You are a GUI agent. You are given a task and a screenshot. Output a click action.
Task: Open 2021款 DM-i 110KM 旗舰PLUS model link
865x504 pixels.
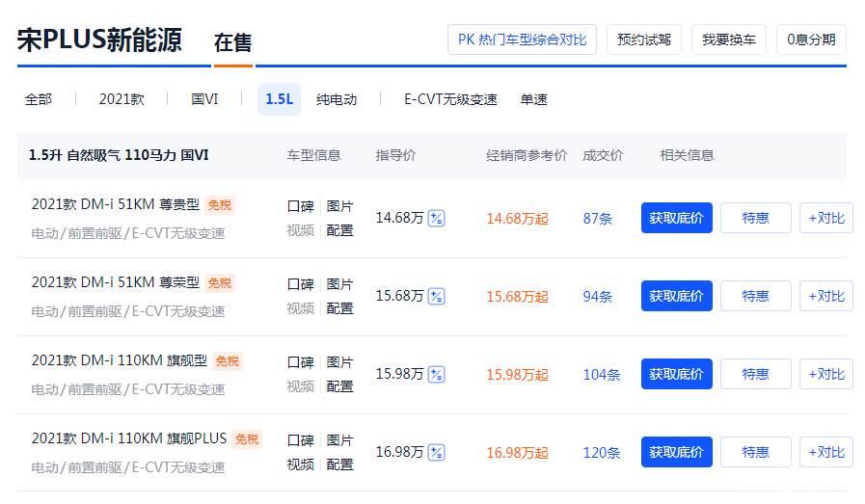coord(129,438)
